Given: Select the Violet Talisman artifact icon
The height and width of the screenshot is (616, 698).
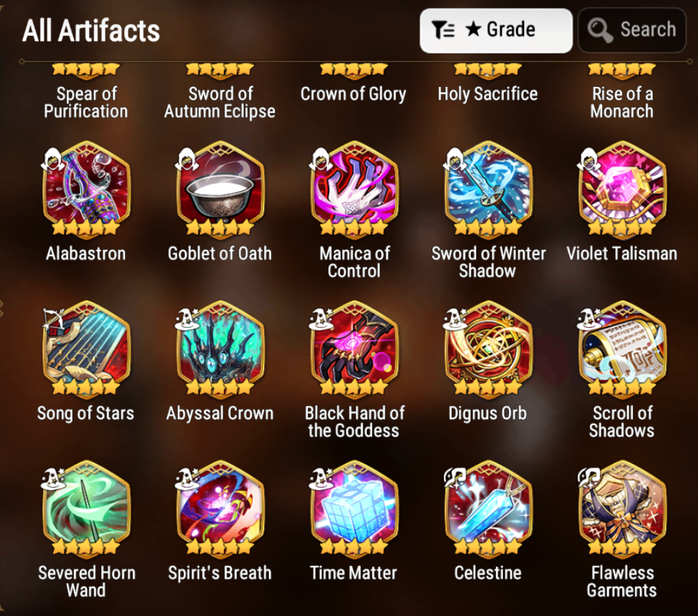Looking at the screenshot, I should click(622, 188).
